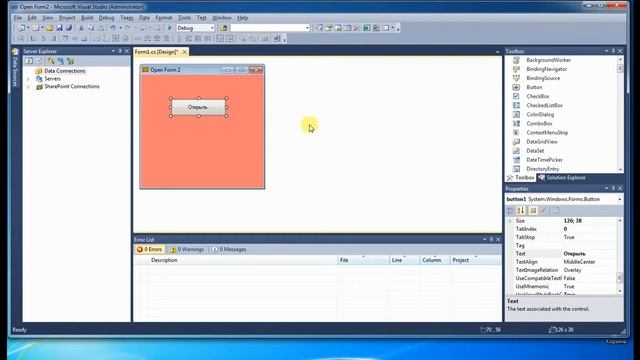Create a New Project from the toolbar
The width and height of the screenshot is (640, 360).
pos(20,28)
